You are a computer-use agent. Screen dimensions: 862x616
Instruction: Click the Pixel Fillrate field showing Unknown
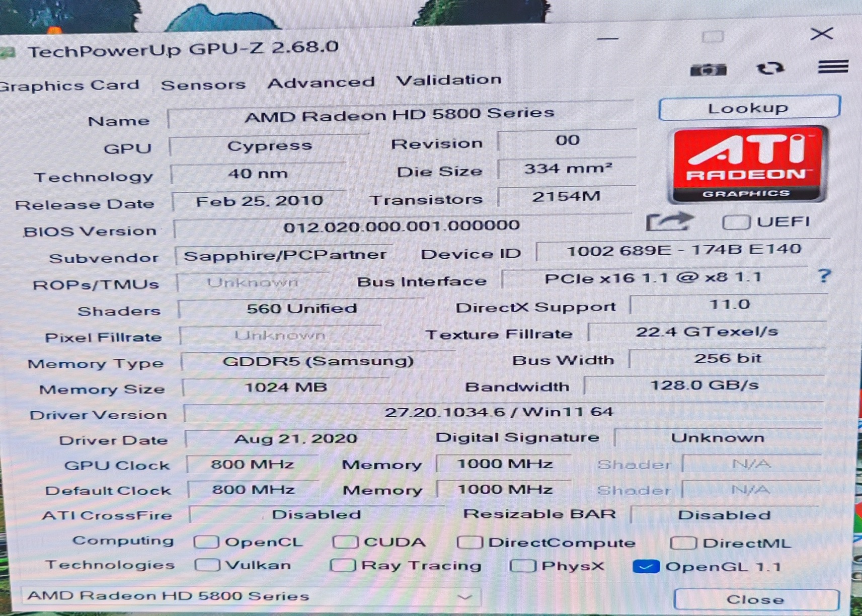click(281, 336)
